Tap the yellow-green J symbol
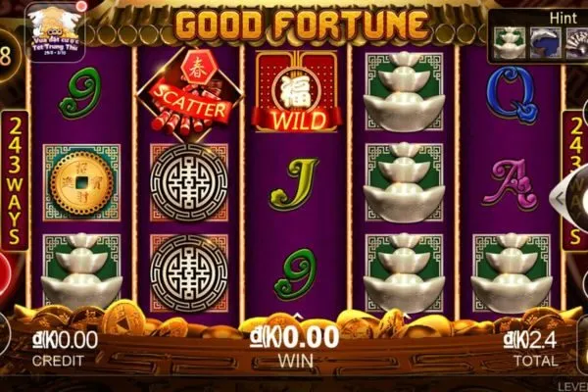Viewport: 588px width, 392px height. point(294,183)
